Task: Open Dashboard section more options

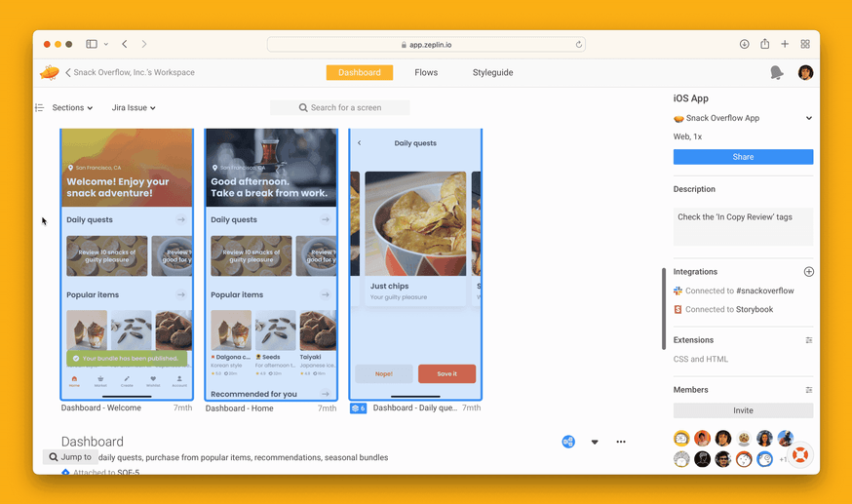Action: 621,442
